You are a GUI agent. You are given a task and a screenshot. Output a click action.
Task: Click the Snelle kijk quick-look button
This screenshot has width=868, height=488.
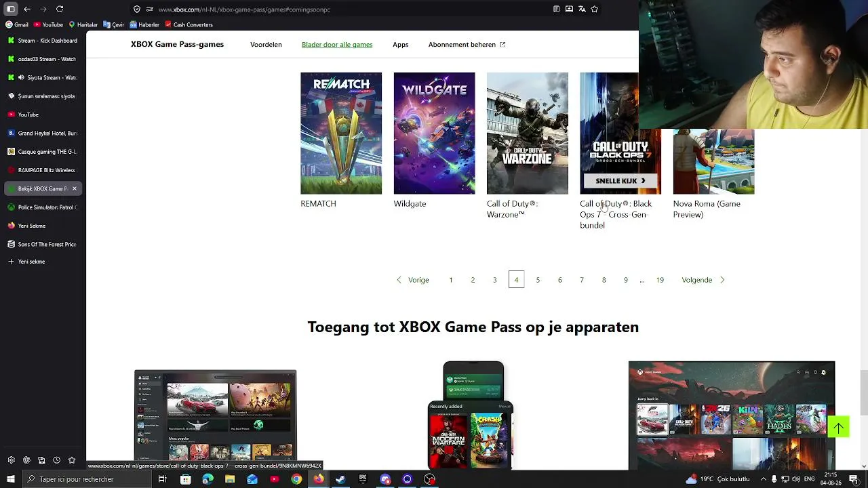point(620,181)
